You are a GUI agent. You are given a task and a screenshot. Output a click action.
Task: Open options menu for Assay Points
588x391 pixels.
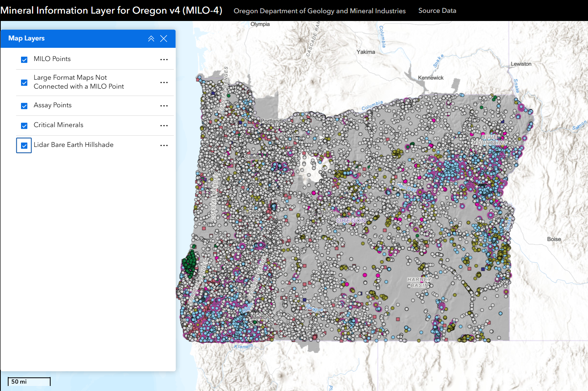(x=164, y=106)
